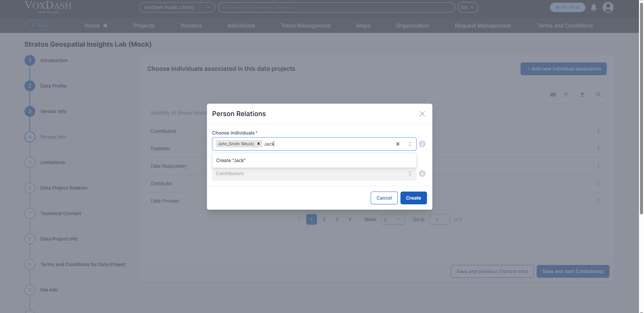644x313 pixels.
Task: Click the Cancel button
Action: [384, 198]
